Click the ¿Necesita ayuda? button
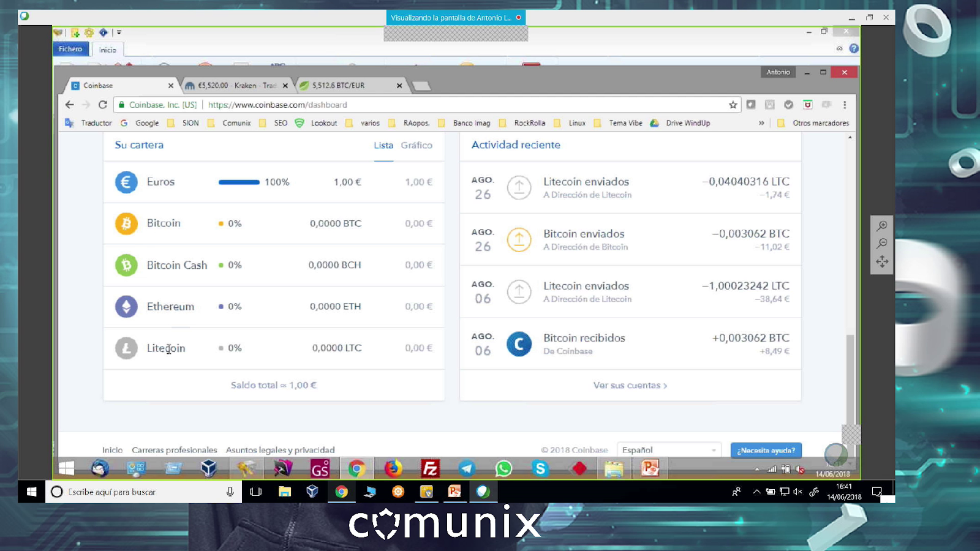Image resolution: width=980 pixels, height=551 pixels. (766, 451)
